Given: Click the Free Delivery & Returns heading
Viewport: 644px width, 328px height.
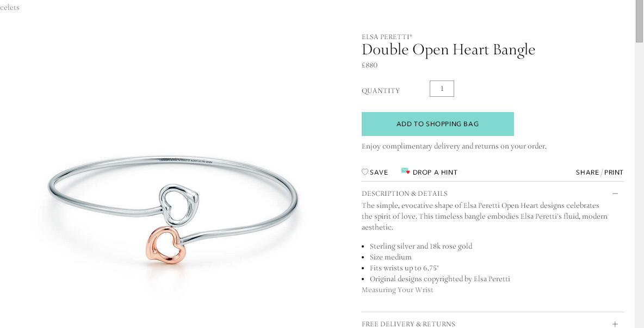Looking at the screenshot, I should pyautogui.click(x=408, y=324).
